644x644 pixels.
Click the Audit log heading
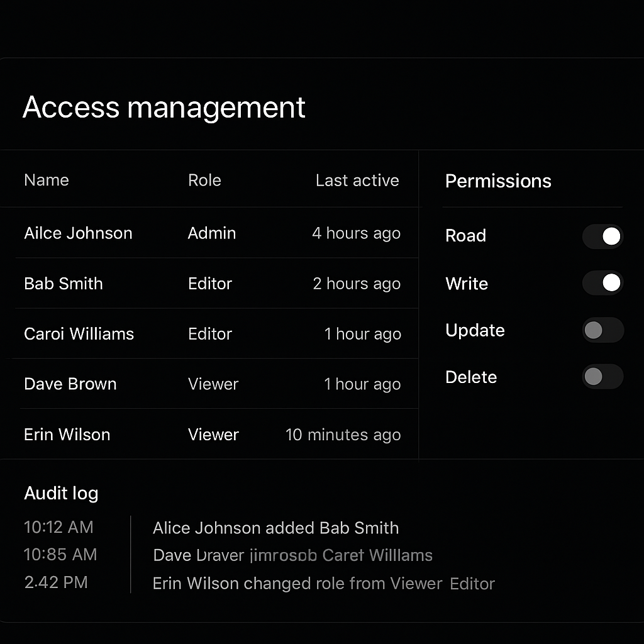point(61,493)
